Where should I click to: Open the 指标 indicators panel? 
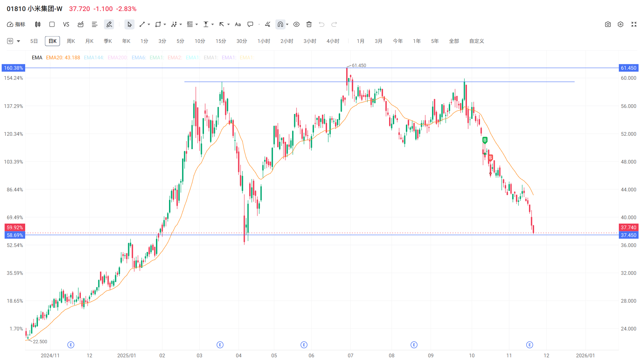[x=16, y=24]
